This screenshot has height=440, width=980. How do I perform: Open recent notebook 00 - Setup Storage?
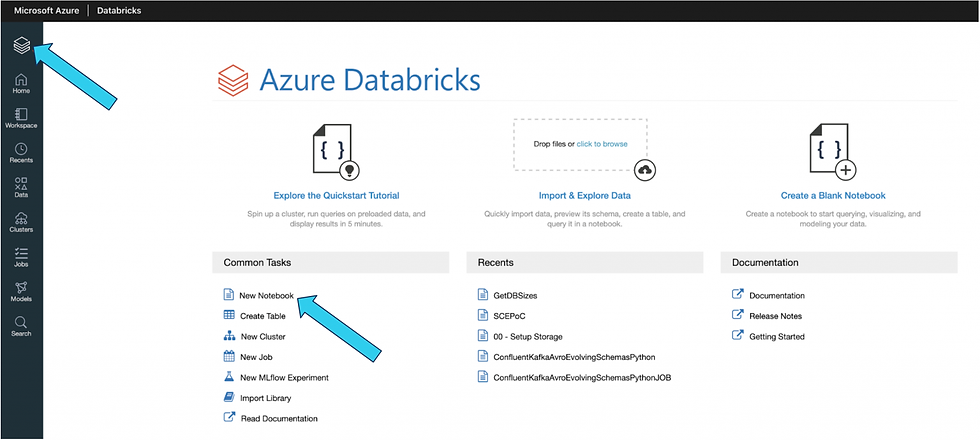528,337
